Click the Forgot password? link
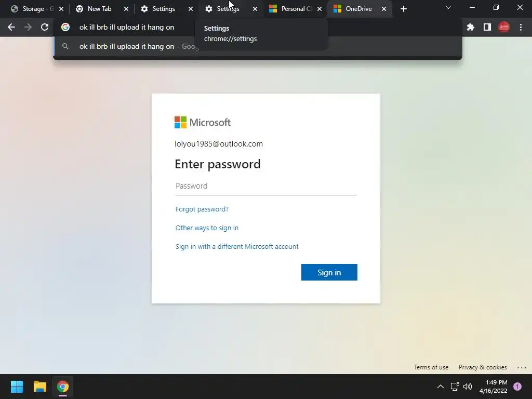Screen dimensions: 532x399 point(202,209)
